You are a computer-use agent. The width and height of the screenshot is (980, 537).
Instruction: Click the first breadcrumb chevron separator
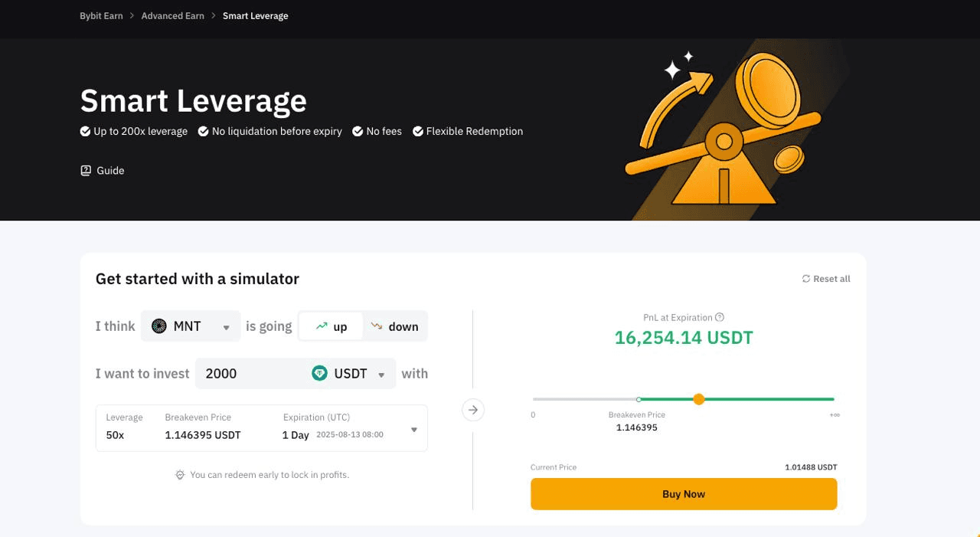[132, 15]
